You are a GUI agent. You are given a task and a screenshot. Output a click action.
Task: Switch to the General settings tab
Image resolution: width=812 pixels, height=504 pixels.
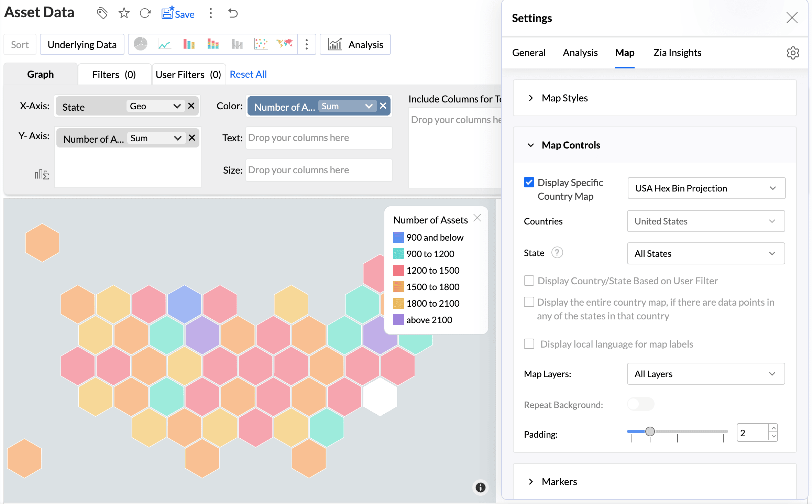coord(528,53)
